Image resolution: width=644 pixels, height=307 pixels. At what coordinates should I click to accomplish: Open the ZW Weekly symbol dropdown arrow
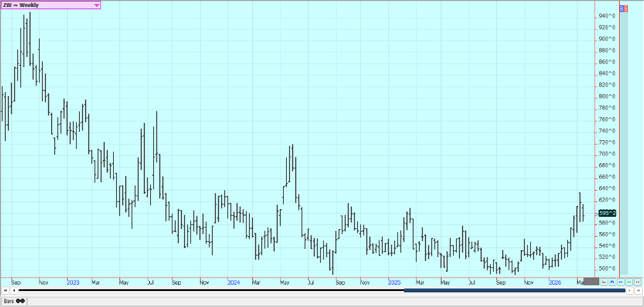(x=96, y=5)
